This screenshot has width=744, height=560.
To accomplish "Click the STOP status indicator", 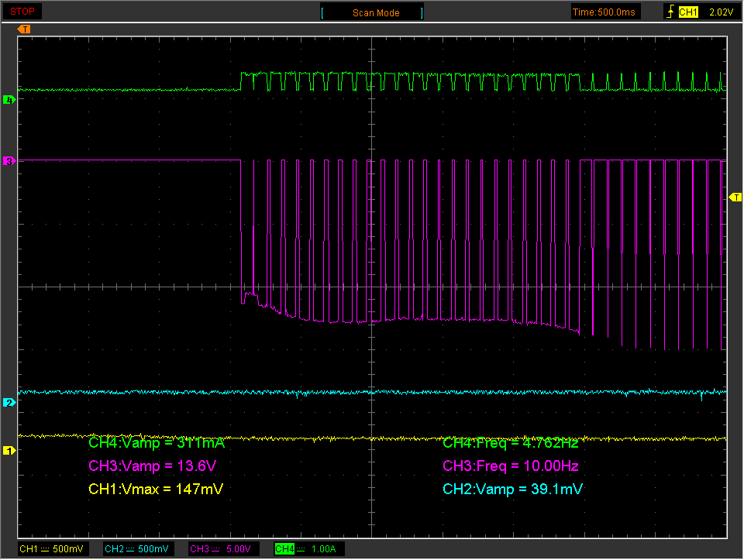I will (22, 12).
